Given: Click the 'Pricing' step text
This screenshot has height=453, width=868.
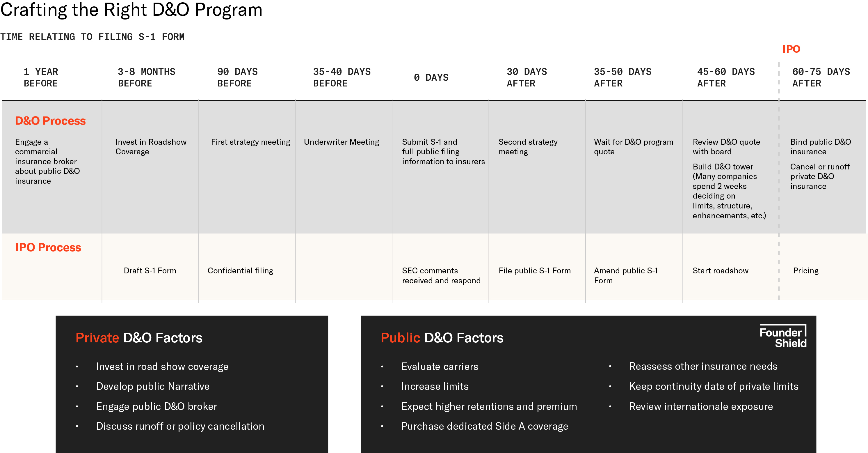Looking at the screenshot, I should pyautogui.click(x=806, y=271).
